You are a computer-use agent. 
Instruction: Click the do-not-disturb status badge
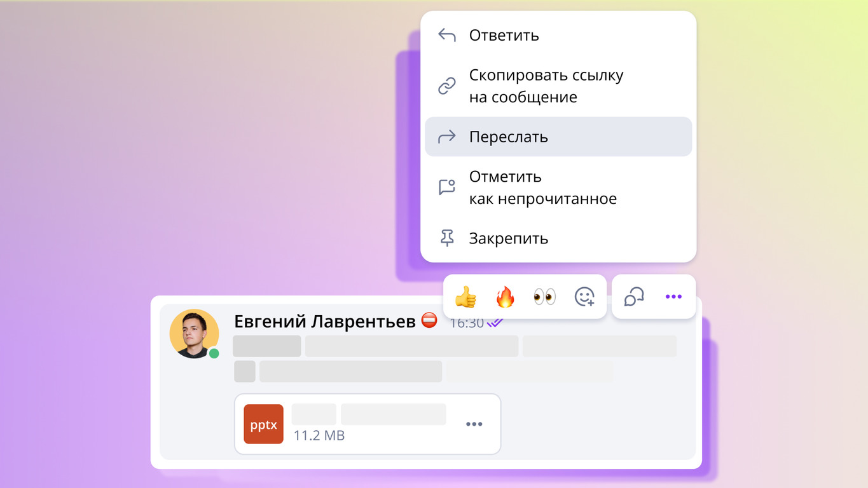[x=429, y=320]
